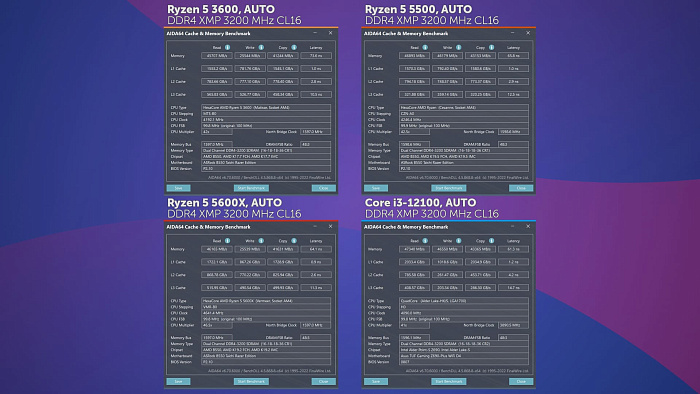Click the Copy info icon in Ryzen 5 5600X window

point(294,241)
